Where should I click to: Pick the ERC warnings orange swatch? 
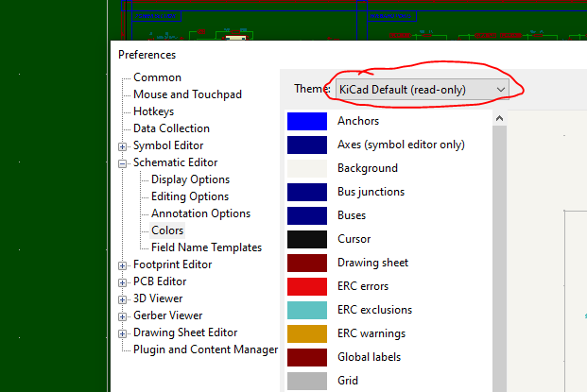tap(306, 333)
